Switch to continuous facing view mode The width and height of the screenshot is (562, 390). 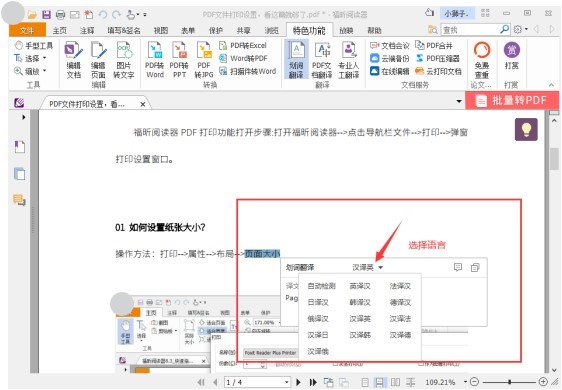coord(410,382)
